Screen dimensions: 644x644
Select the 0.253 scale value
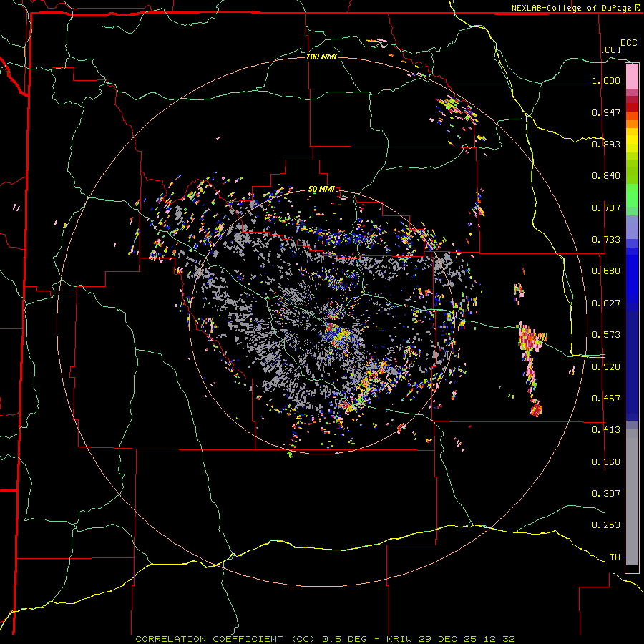[x=606, y=525]
